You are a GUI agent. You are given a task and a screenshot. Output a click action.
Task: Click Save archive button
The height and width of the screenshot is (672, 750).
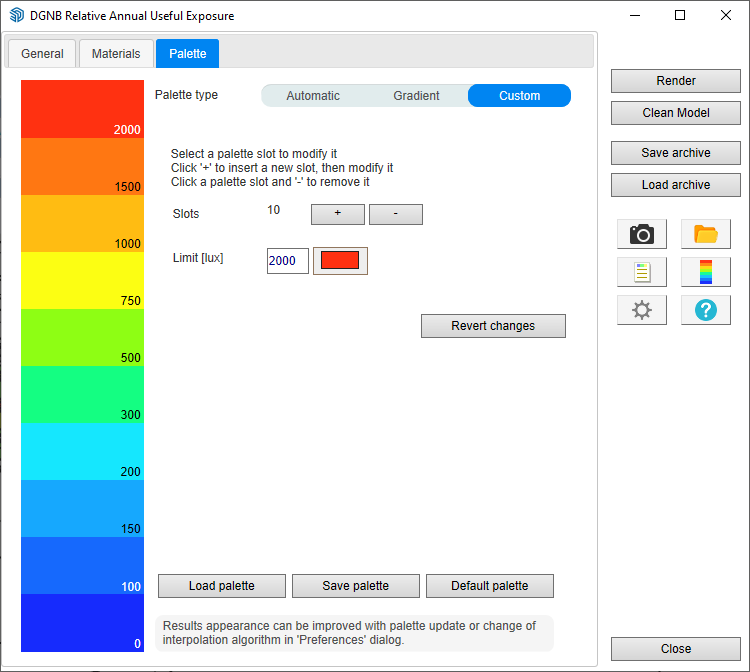click(676, 153)
